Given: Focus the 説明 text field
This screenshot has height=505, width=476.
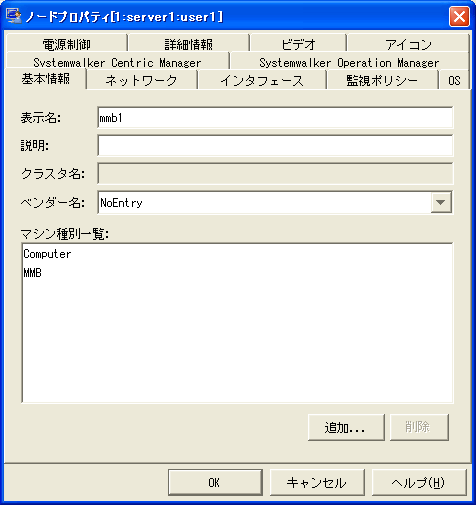Looking at the screenshot, I should pos(275,145).
